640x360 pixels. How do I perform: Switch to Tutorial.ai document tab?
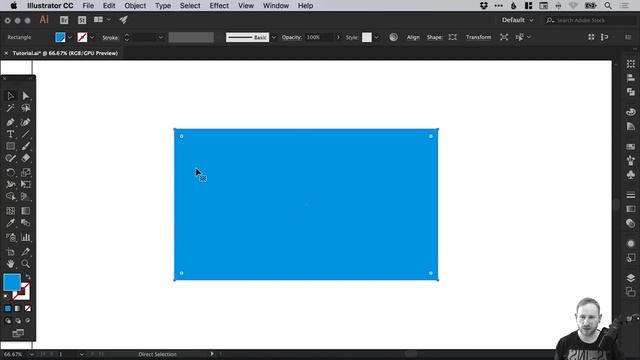(x=65, y=53)
